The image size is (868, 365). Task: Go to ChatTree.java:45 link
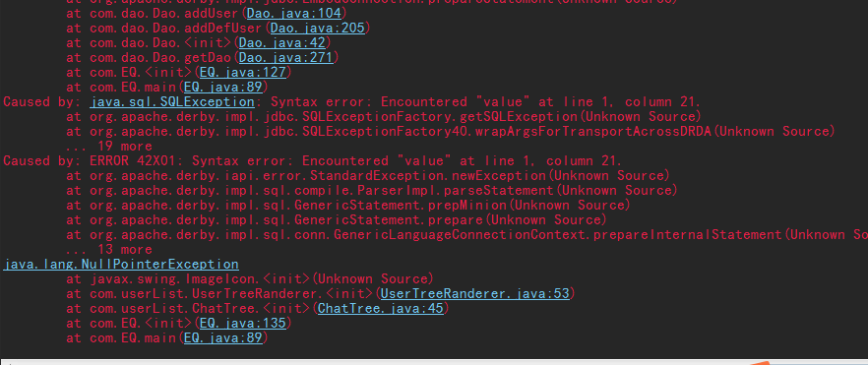381,308
